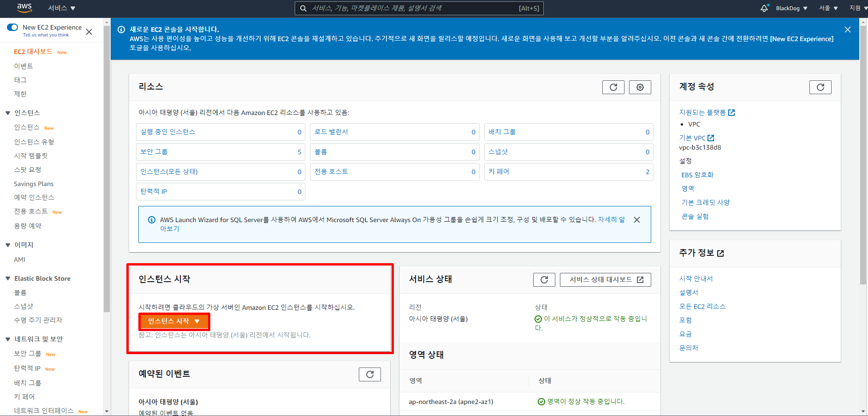This screenshot has height=416, width=868.
Task: Click the orange 인스턴스 시작 dropdown button
Action: click(174, 321)
